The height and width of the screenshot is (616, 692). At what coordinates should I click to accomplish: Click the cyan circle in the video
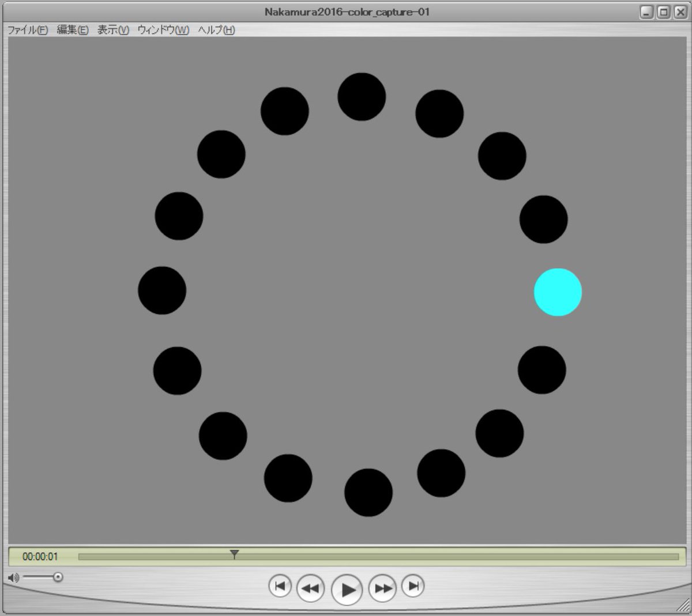tap(558, 292)
